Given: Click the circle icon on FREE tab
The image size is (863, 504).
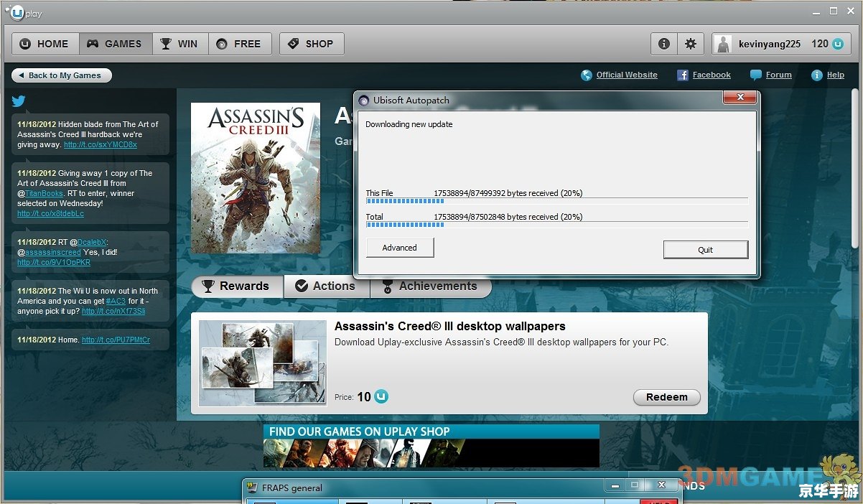Looking at the screenshot, I should click(x=222, y=44).
